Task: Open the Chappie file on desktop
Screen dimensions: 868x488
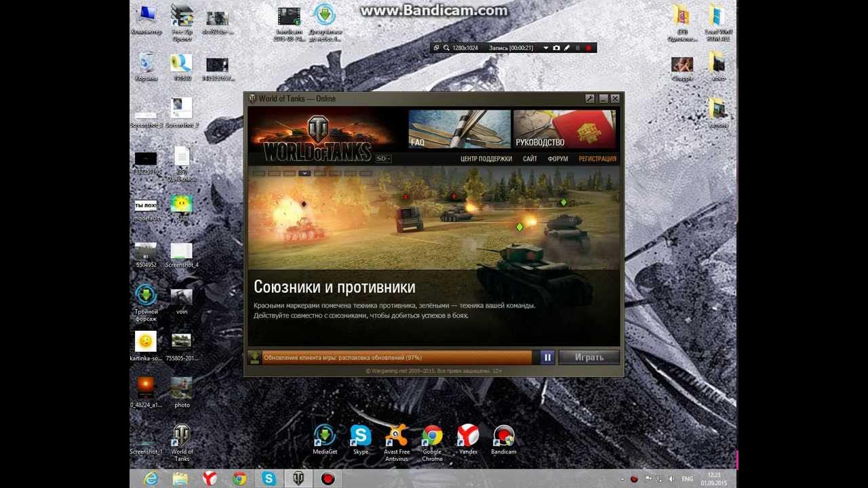Action: point(682,69)
